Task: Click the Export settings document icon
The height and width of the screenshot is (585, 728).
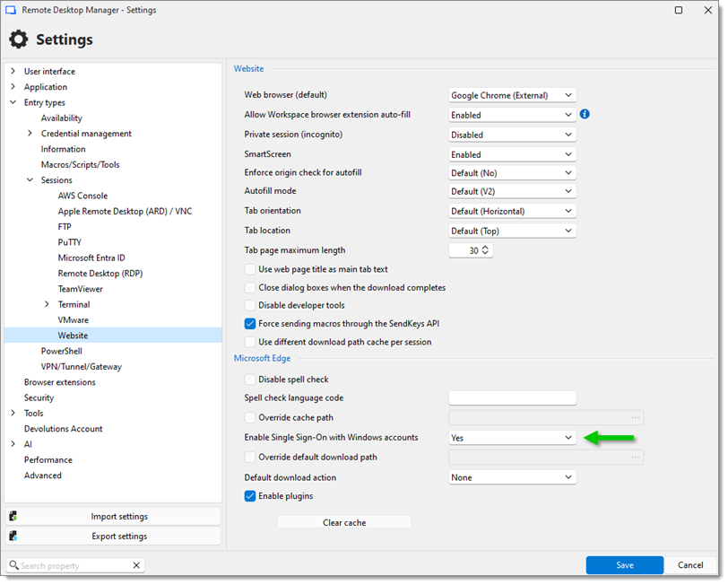Action: click(13, 536)
